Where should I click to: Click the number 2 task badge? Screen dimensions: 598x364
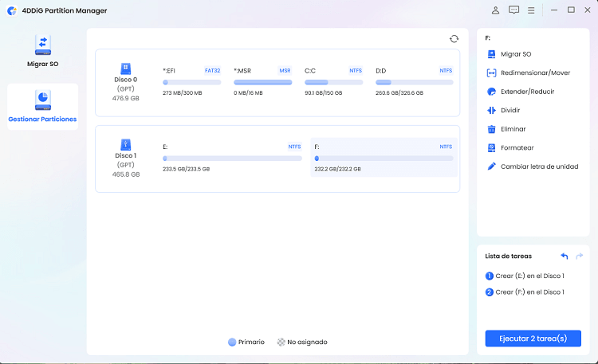click(x=490, y=292)
